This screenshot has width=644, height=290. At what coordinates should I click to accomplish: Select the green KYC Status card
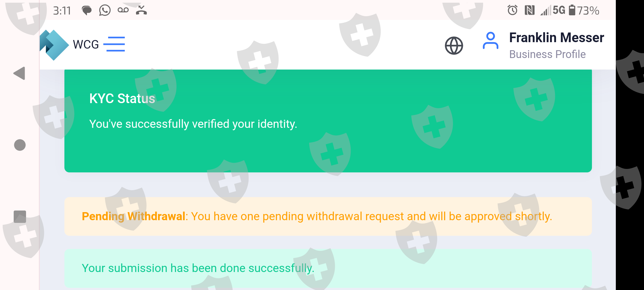328,121
